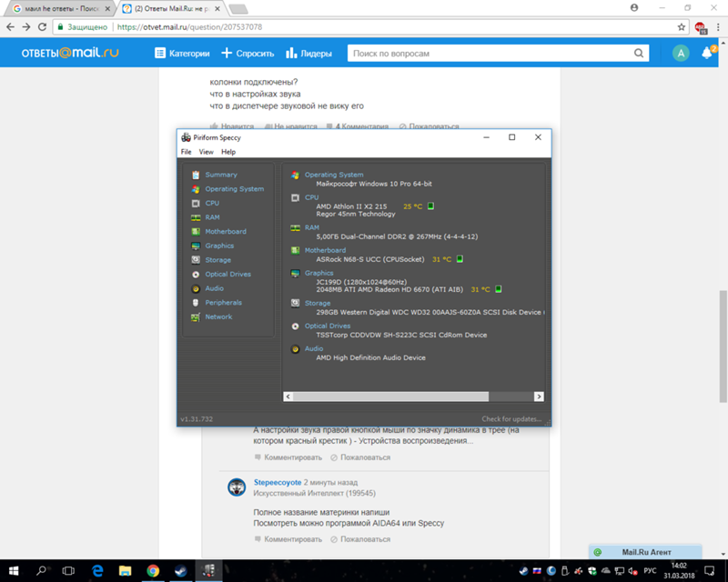Click the Peripherals mouse icon in sidebar
Screen dimensions: 728x582
pyautogui.click(x=196, y=303)
